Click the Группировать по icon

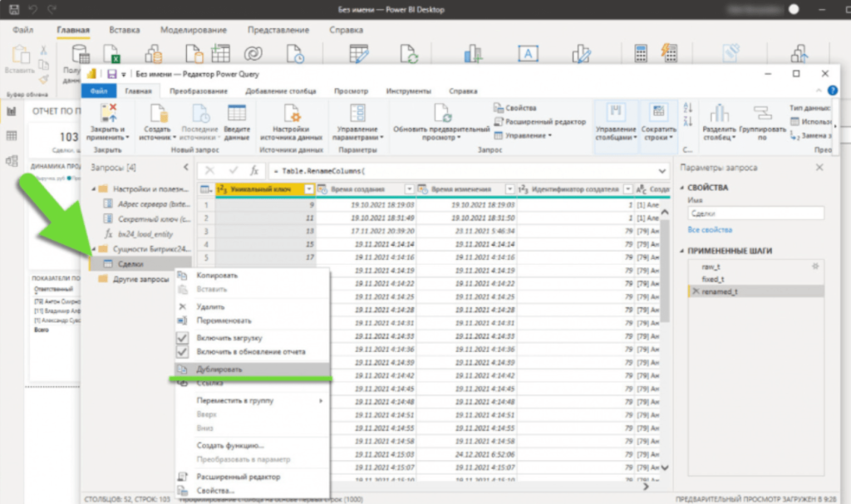coord(760,115)
